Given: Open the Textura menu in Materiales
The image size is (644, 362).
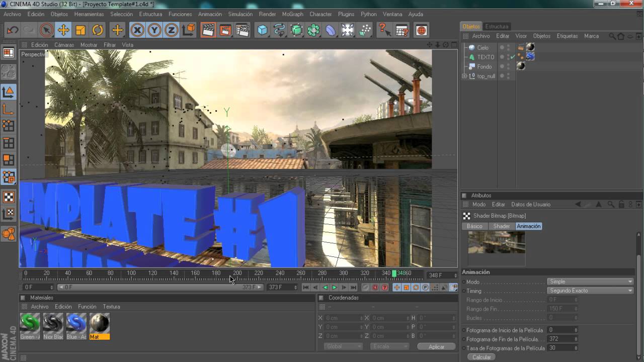Looking at the screenshot, I should point(111,307).
